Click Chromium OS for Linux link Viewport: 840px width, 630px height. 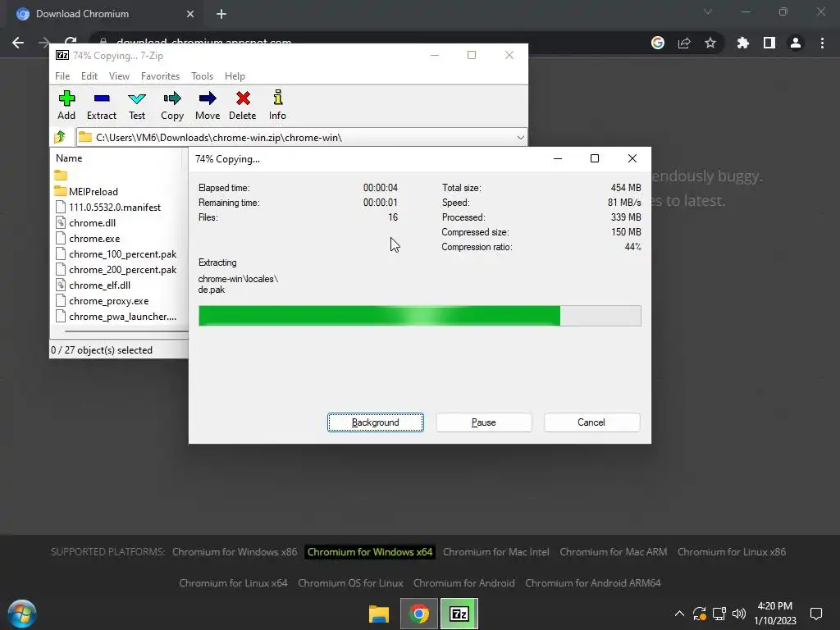point(350,583)
